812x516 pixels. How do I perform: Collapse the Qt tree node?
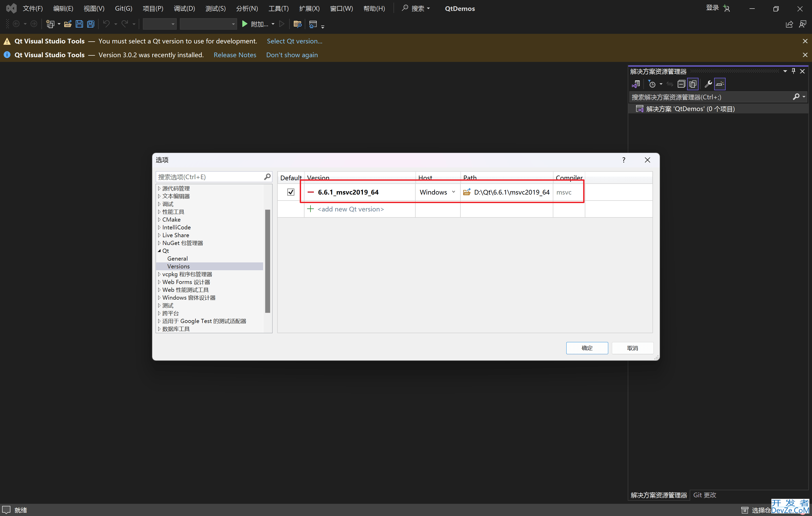(x=159, y=251)
